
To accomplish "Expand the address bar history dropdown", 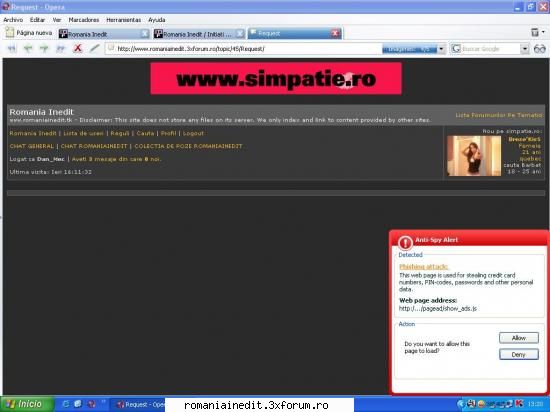I will [x=441, y=49].
